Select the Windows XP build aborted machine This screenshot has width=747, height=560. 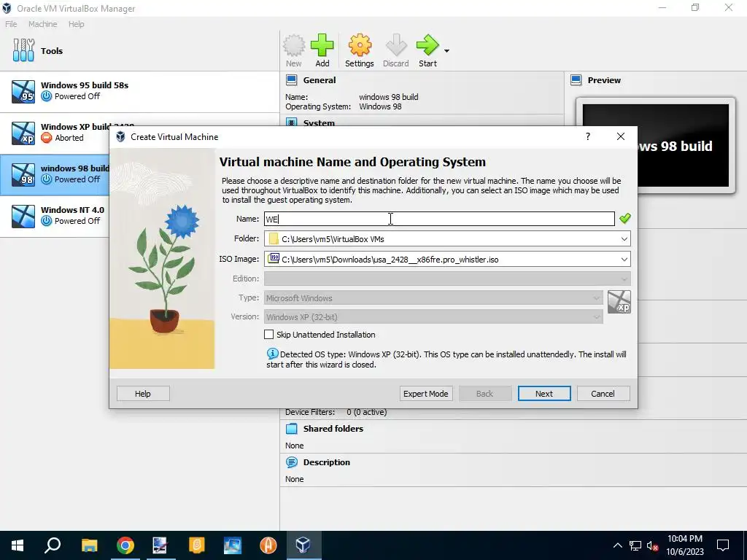pyautogui.click(x=55, y=133)
